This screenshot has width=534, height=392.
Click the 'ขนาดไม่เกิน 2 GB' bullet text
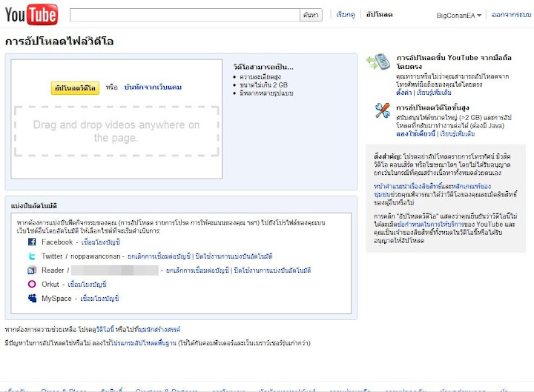[x=263, y=84]
